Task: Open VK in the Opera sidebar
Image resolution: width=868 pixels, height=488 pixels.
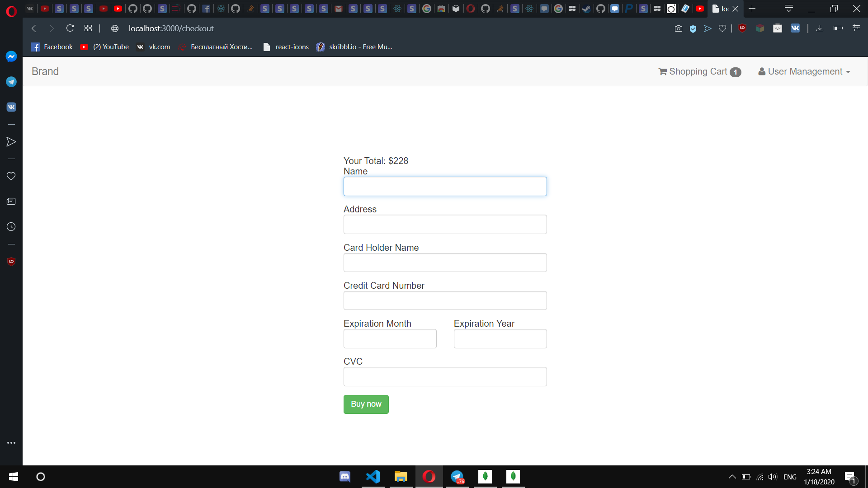Action: click(11, 107)
